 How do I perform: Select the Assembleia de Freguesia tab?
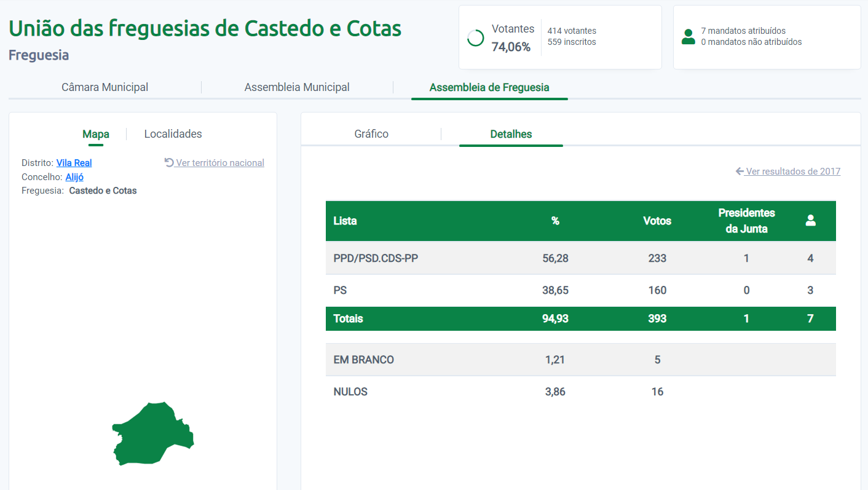pyautogui.click(x=489, y=87)
